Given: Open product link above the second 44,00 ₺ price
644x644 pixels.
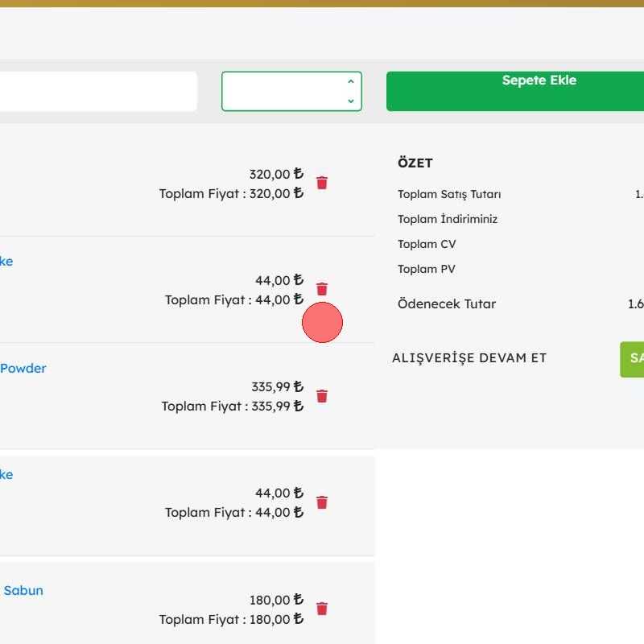Looking at the screenshot, I should 6,475.
